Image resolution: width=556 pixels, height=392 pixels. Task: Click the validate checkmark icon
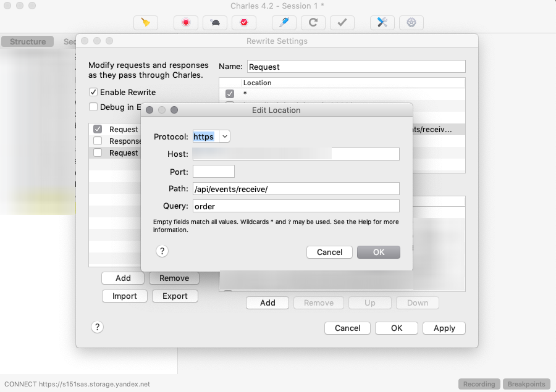click(x=342, y=23)
